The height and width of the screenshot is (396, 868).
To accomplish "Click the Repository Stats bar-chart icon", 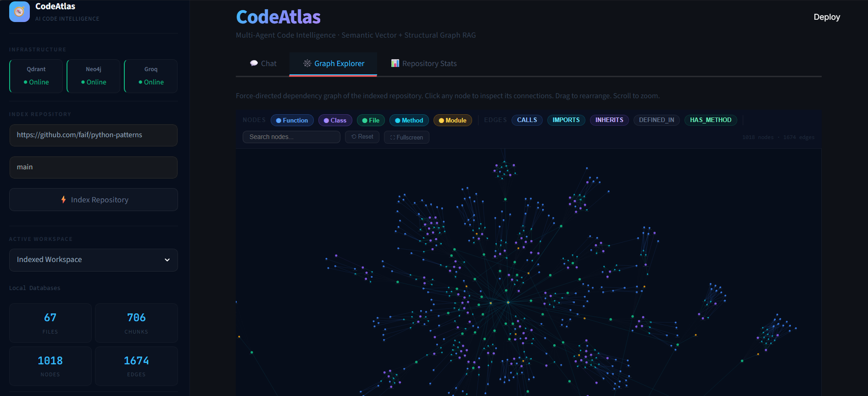I will pos(395,63).
